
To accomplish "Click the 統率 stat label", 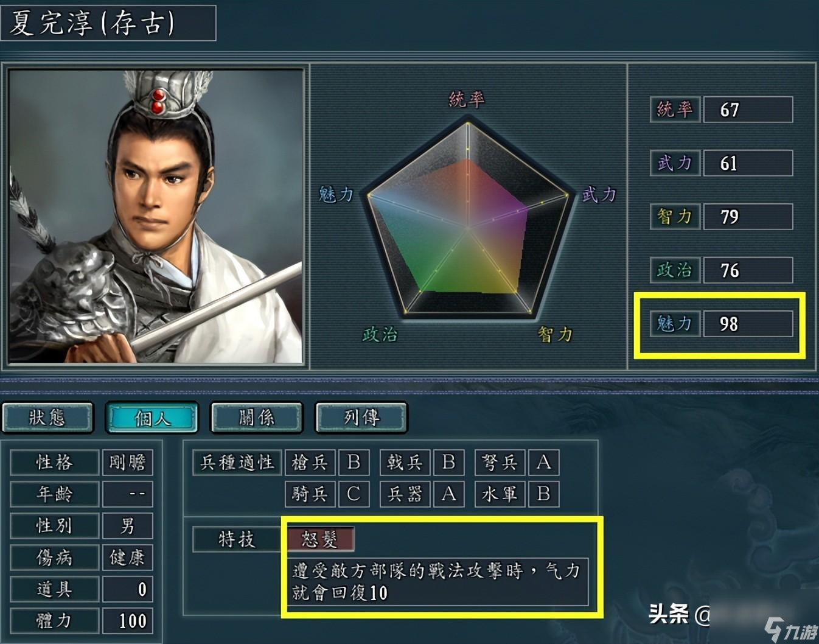I will coord(675,110).
